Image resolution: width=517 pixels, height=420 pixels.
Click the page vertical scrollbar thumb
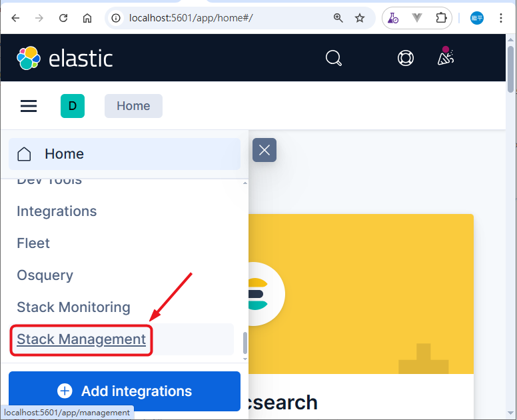point(510,69)
